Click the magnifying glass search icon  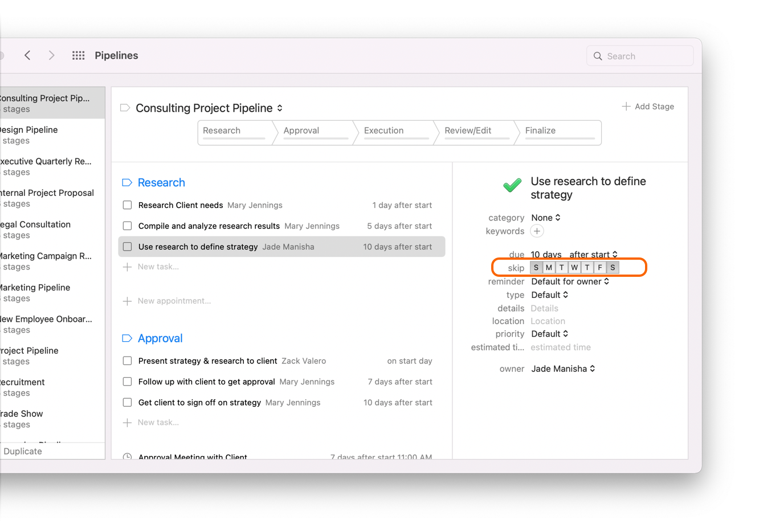(x=598, y=56)
